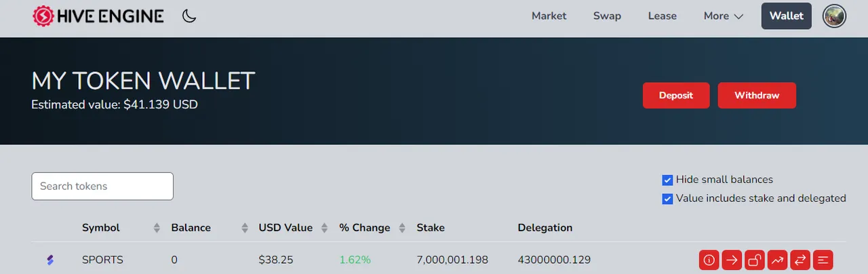Open the Market page

coord(549,16)
